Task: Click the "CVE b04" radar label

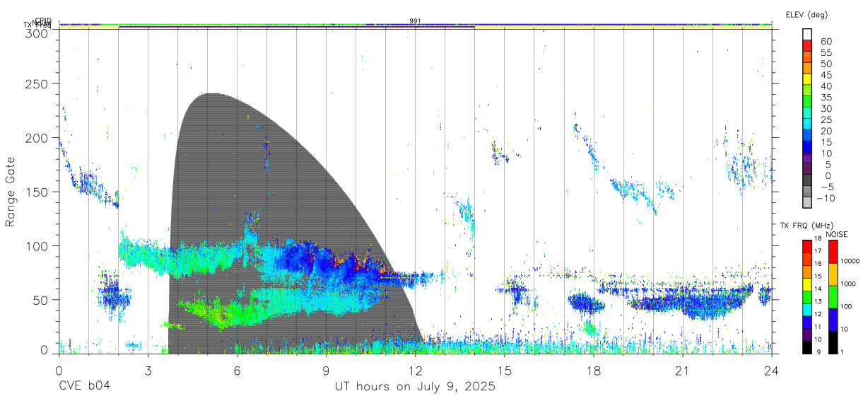Action: point(84,387)
